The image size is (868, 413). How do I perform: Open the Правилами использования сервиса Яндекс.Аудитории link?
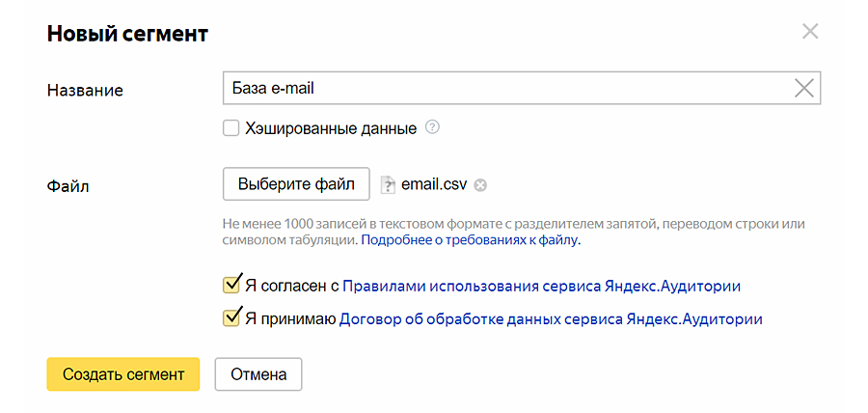(541, 286)
